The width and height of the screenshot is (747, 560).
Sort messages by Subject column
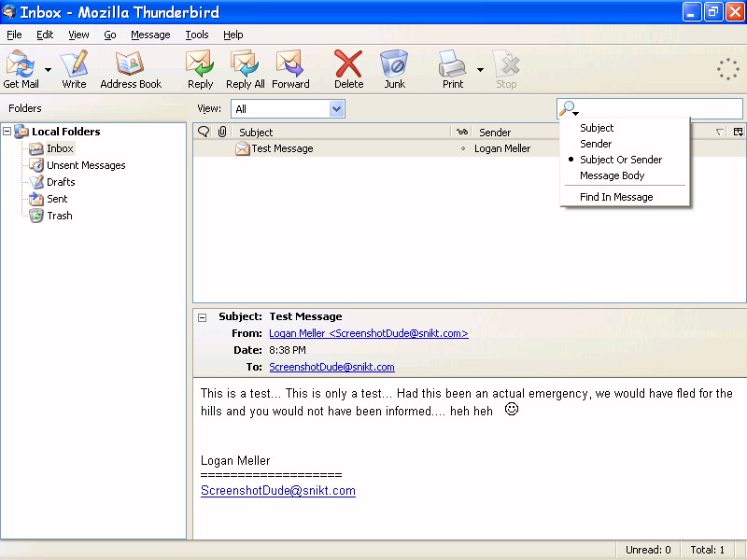340,132
